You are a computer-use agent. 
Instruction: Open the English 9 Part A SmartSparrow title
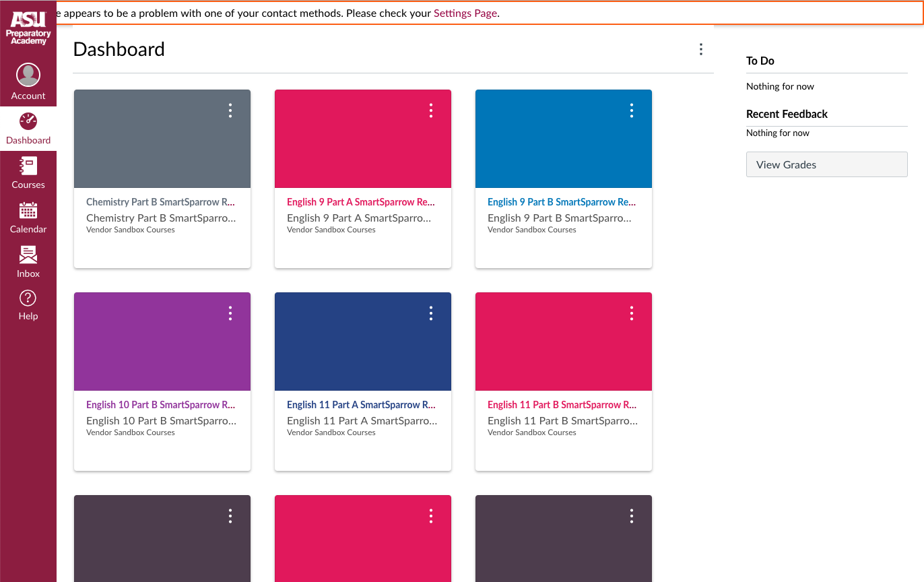(362, 202)
